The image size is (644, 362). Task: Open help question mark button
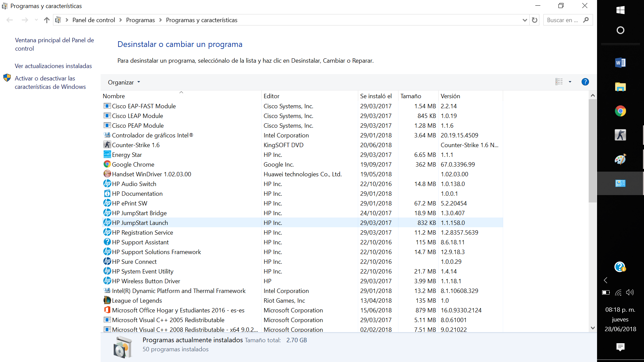[585, 82]
